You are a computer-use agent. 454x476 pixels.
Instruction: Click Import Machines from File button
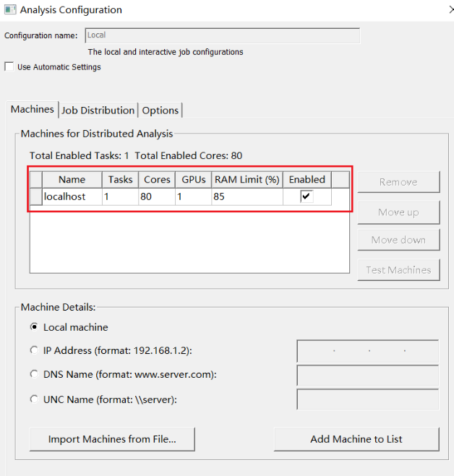click(112, 439)
